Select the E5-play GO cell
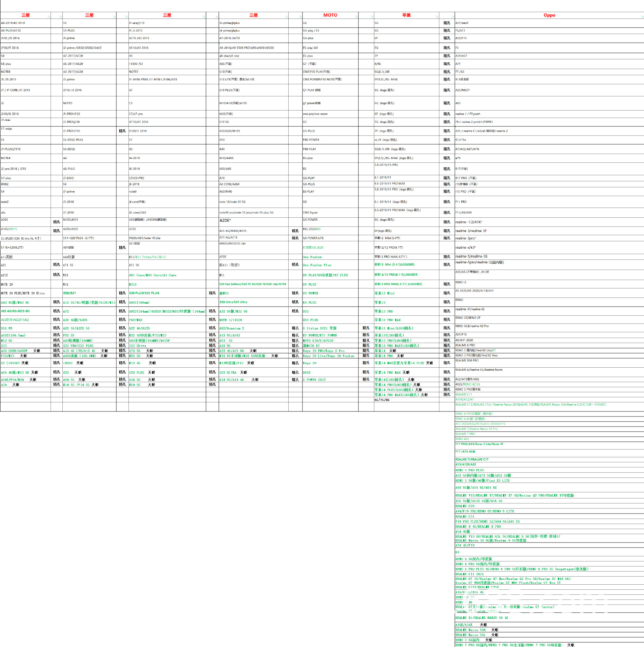The image size is (644, 647). [x=330, y=48]
